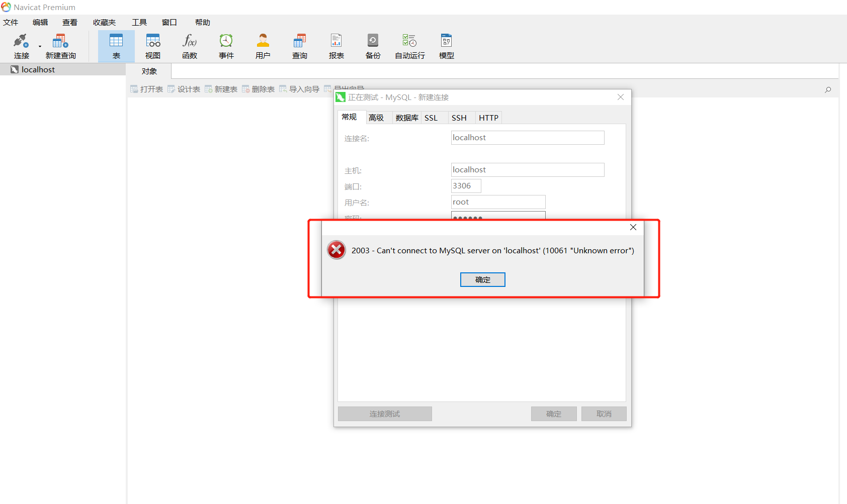Open the 查看 menu
The height and width of the screenshot is (504, 847).
(x=70, y=22)
